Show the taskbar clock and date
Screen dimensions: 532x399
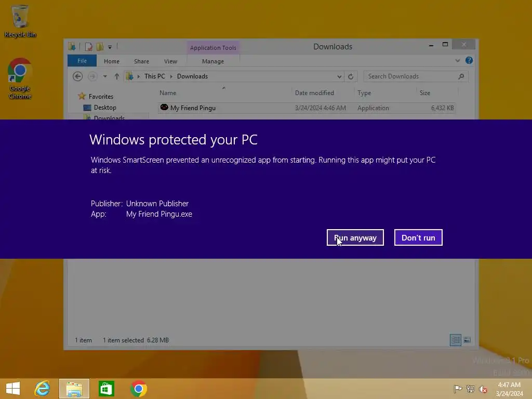(x=509, y=389)
